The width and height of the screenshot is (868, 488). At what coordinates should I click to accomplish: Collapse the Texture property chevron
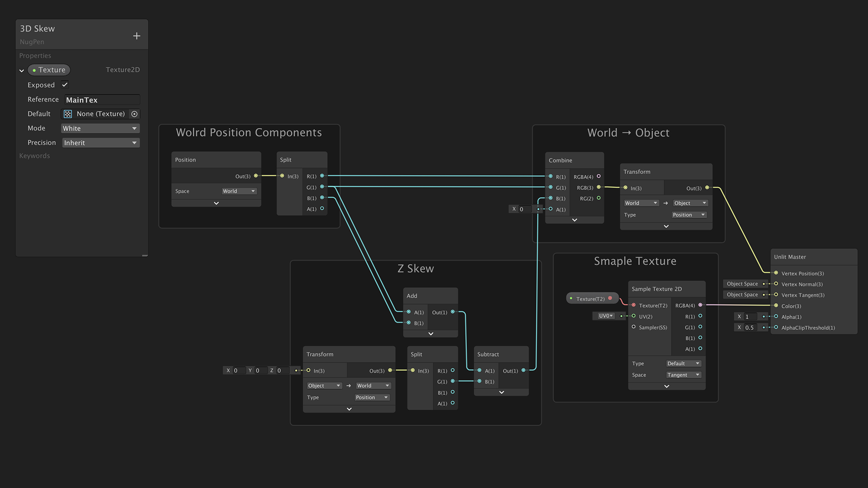point(21,70)
